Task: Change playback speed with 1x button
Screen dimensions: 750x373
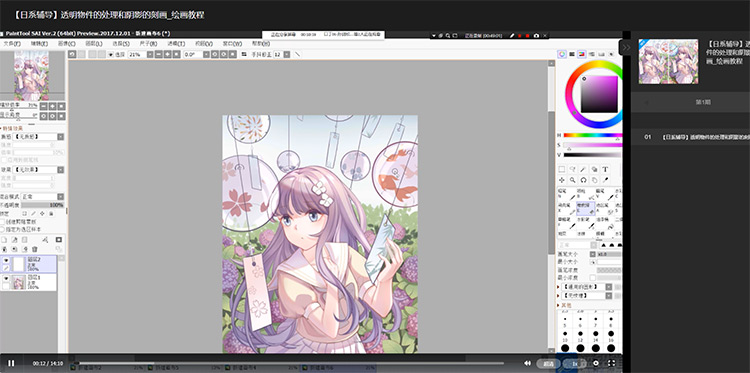Action: point(575,363)
